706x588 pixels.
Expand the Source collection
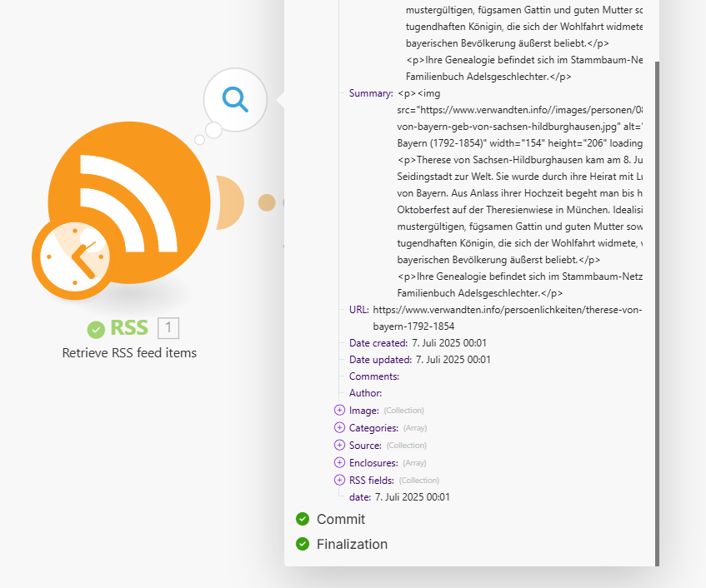coord(339,445)
